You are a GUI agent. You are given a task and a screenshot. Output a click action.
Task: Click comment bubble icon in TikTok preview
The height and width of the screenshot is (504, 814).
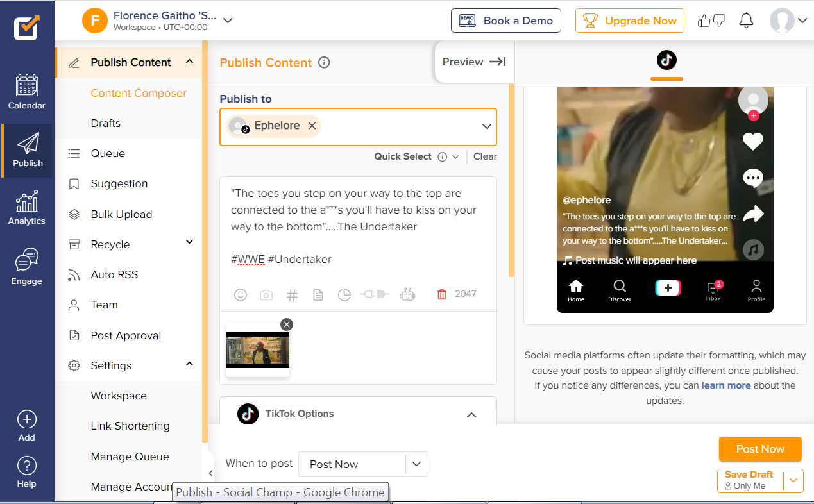[x=753, y=178]
